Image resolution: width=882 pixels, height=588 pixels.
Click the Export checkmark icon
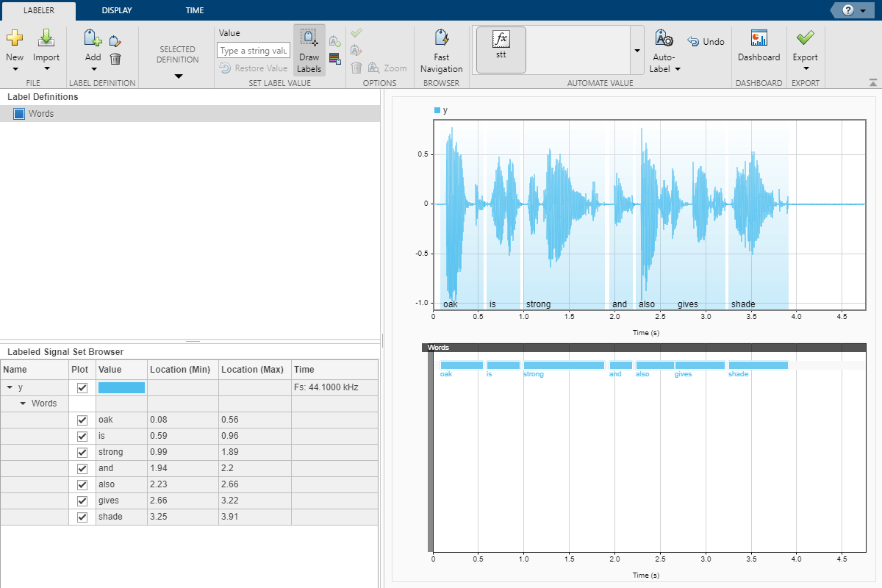(805, 38)
